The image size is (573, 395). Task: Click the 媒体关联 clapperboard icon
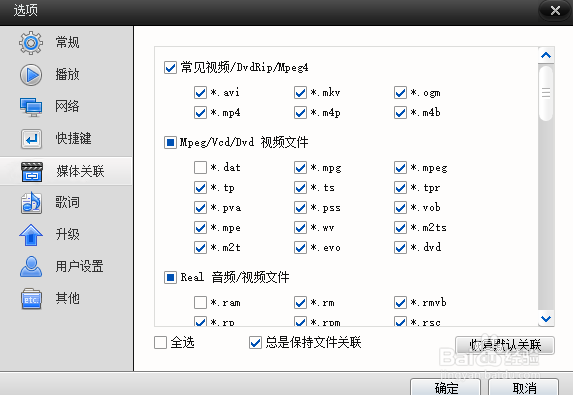pos(32,171)
